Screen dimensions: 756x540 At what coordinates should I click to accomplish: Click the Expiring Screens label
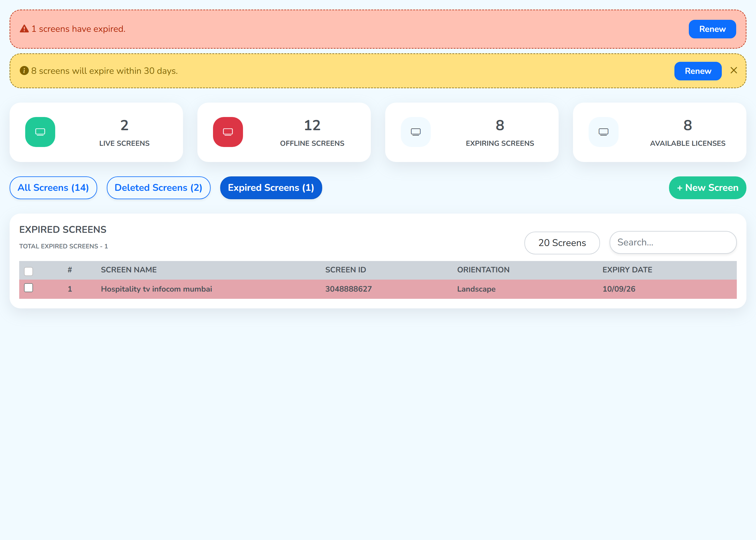500,143
